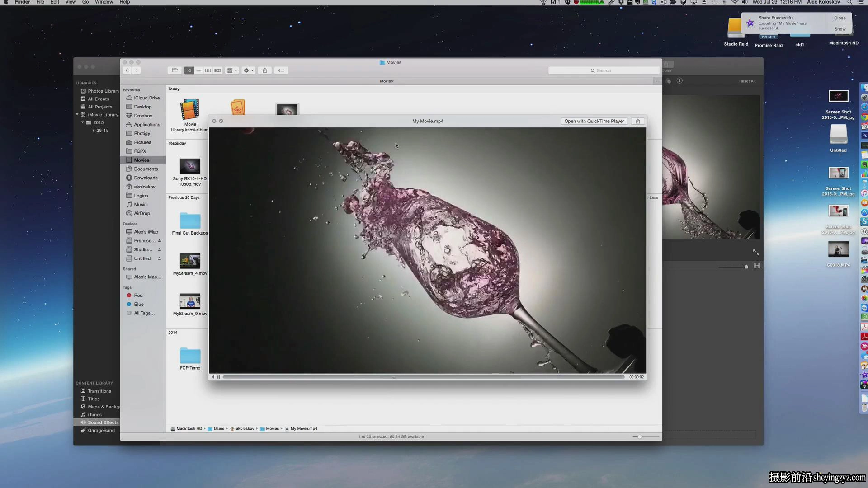Eject the Untitled drive in sidebar

159,258
